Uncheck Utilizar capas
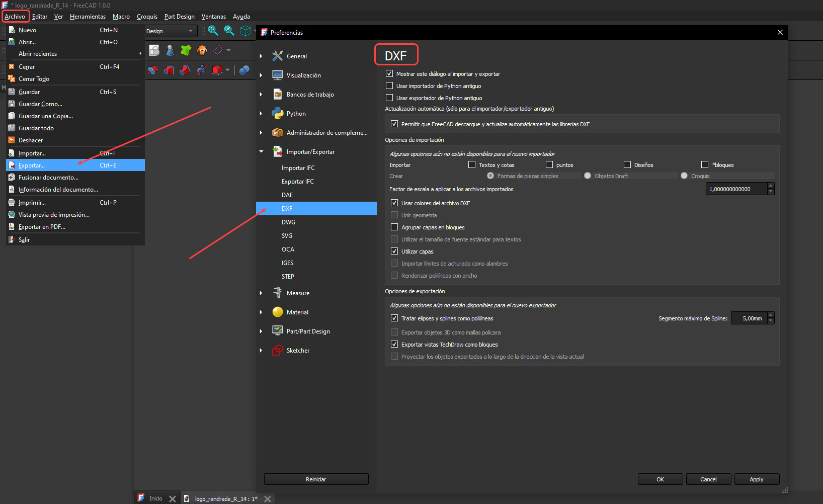 394,251
